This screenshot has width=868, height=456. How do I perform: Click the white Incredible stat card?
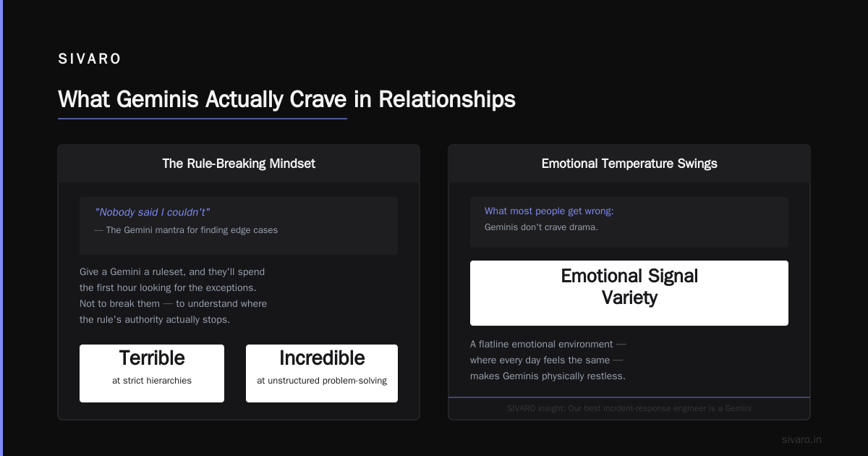pyautogui.click(x=322, y=373)
